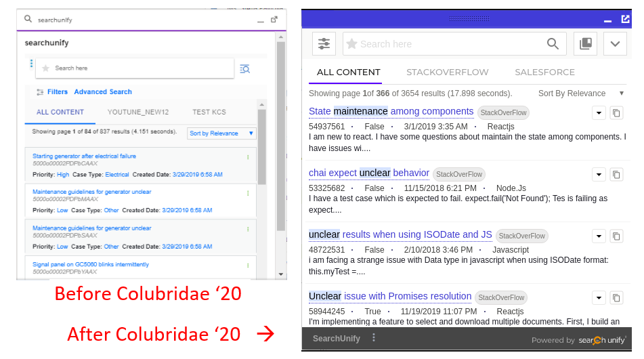Open 'Unclear issue with Promises resolution' link
Viewport: 644px width, 359px height.
tap(390, 296)
